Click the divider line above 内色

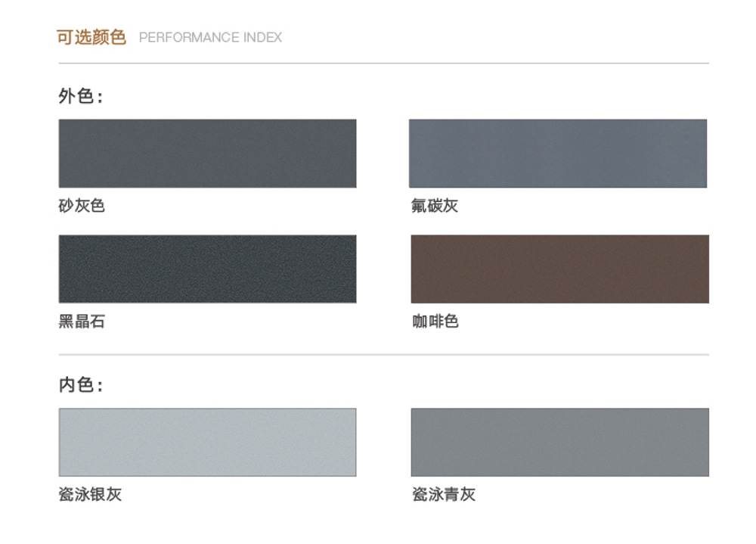[384, 355]
